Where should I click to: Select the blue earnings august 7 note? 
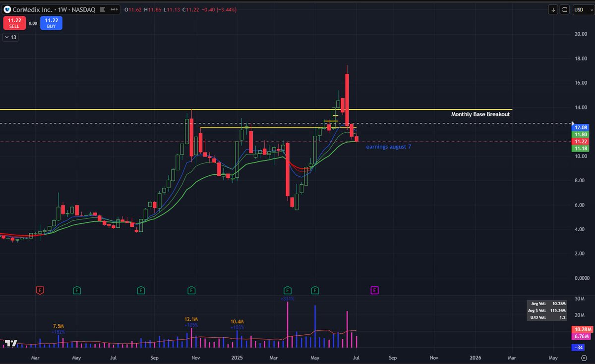(x=388, y=147)
